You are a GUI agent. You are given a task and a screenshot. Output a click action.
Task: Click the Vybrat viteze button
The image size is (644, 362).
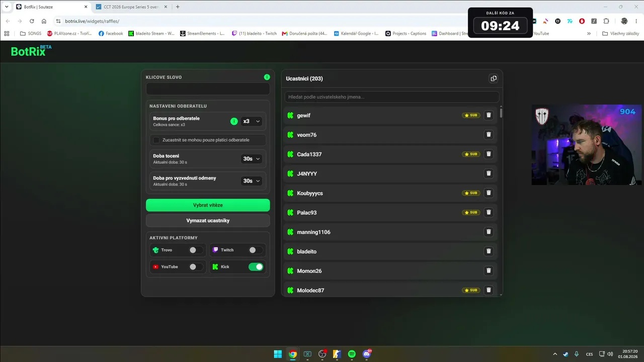tap(208, 205)
